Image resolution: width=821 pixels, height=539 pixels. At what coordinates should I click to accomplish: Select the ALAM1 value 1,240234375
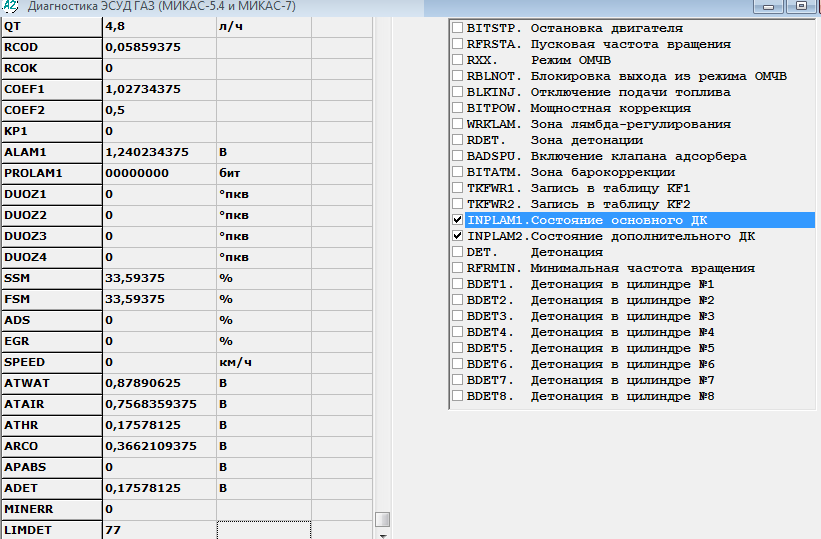click(x=159, y=152)
